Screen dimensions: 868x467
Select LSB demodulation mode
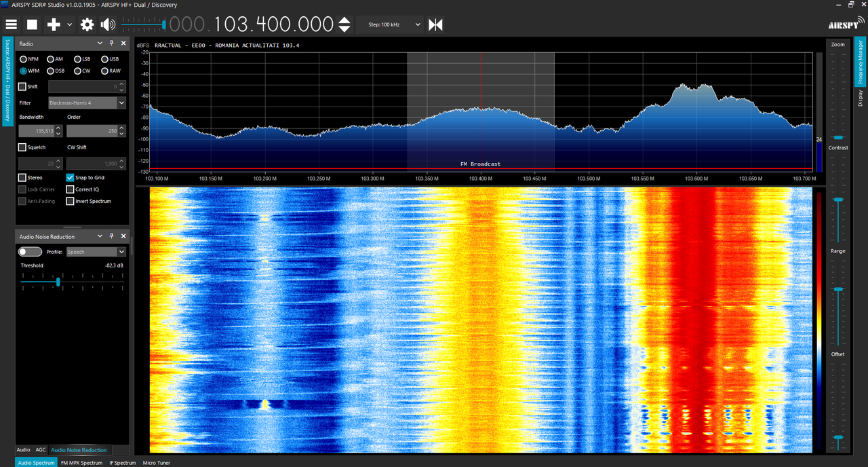pyautogui.click(x=82, y=59)
